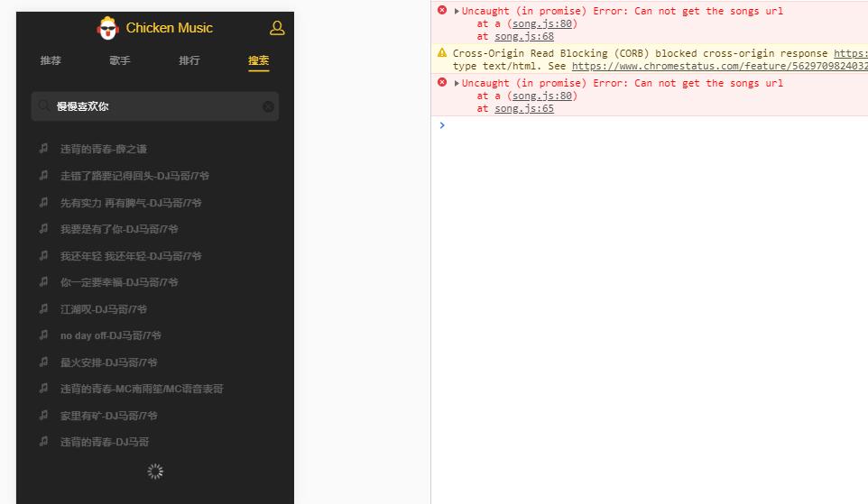Focus the console input prompt
This screenshot has height=504, width=868.
point(653,125)
